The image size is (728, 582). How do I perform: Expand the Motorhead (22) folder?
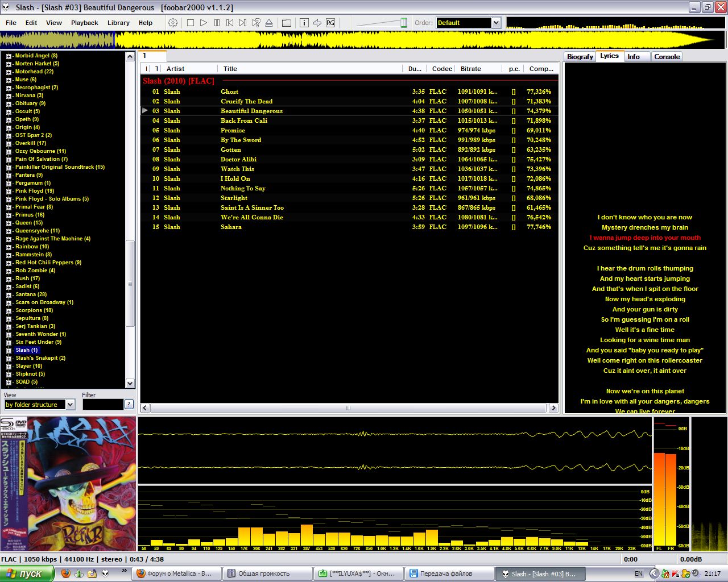(9, 72)
